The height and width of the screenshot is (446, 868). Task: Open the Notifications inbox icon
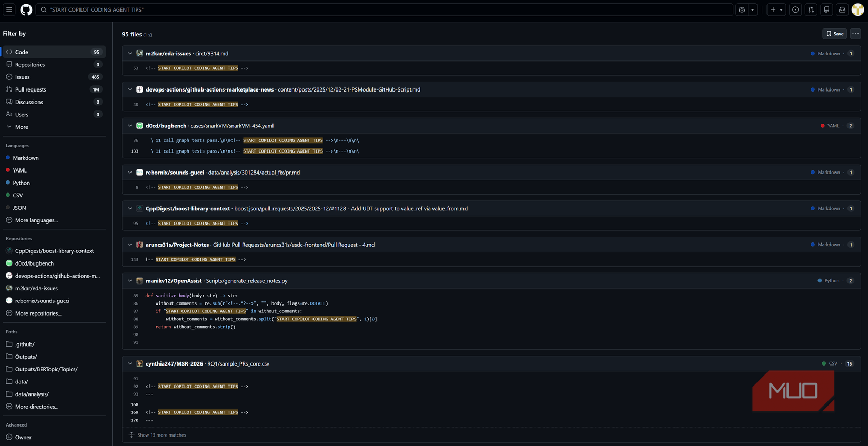(842, 9)
